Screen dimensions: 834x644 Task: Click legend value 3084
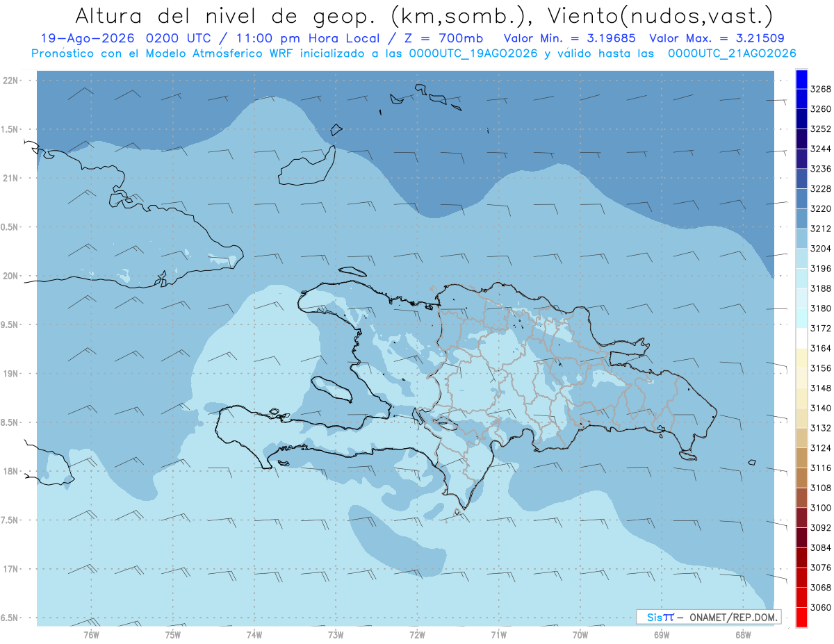(x=821, y=547)
